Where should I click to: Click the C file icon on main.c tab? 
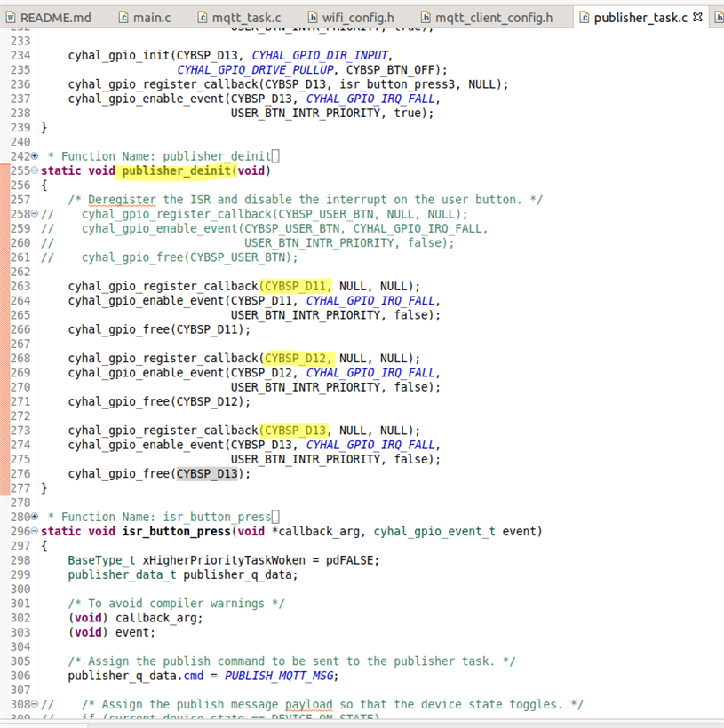click(125, 17)
